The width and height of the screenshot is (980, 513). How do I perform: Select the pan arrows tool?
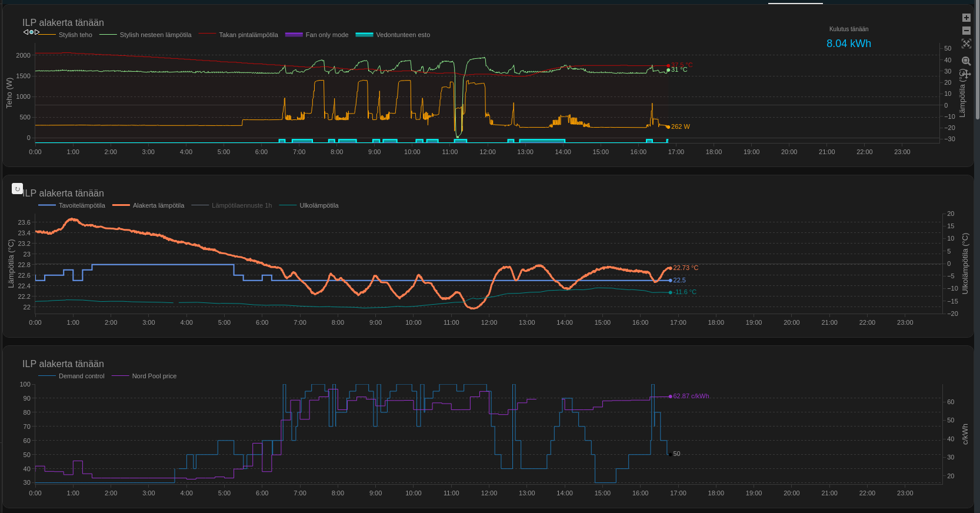pyautogui.click(x=966, y=74)
